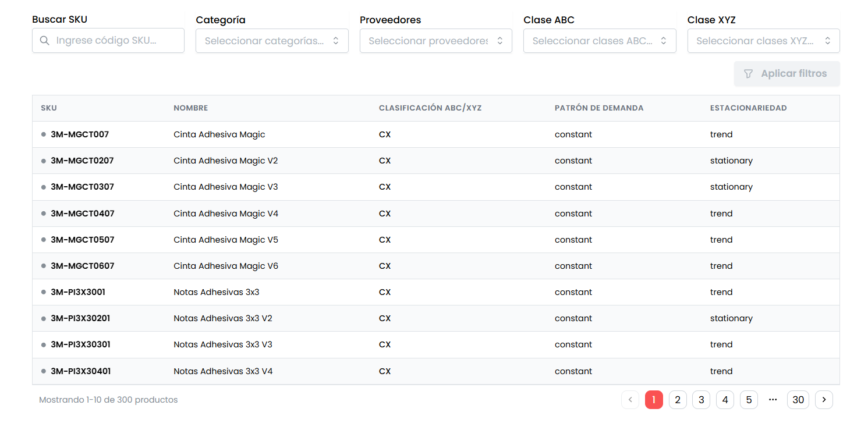Open SKU 3M-MGCT0407 row link
Viewport: 868px width, 423px height.
point(83,214)
